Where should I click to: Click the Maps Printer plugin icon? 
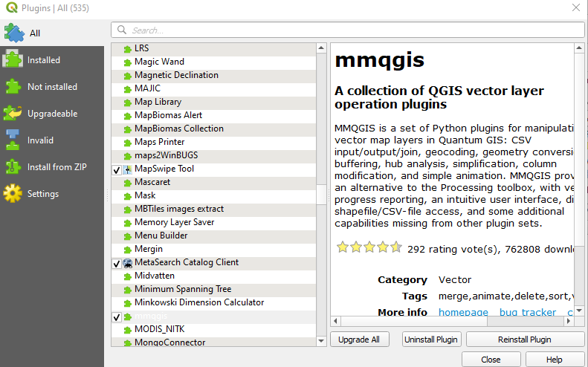click(x=128, y=143)
